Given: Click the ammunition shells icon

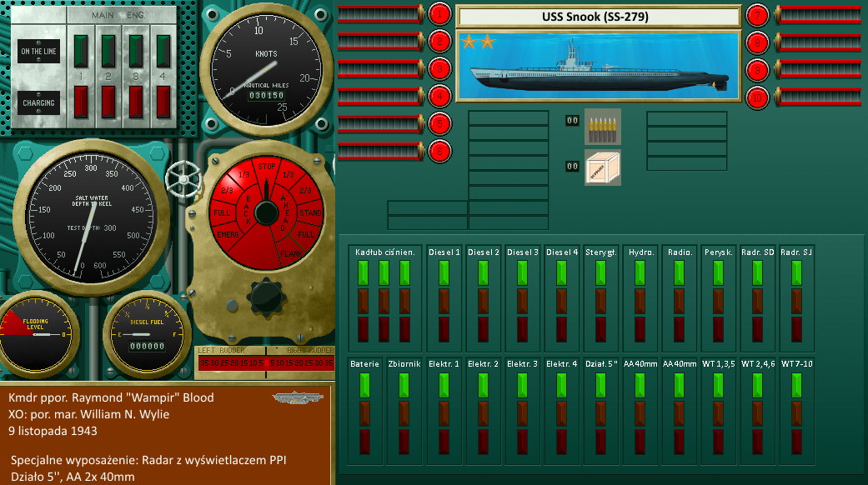Looking at the screenshot, I should pos(602,126).
